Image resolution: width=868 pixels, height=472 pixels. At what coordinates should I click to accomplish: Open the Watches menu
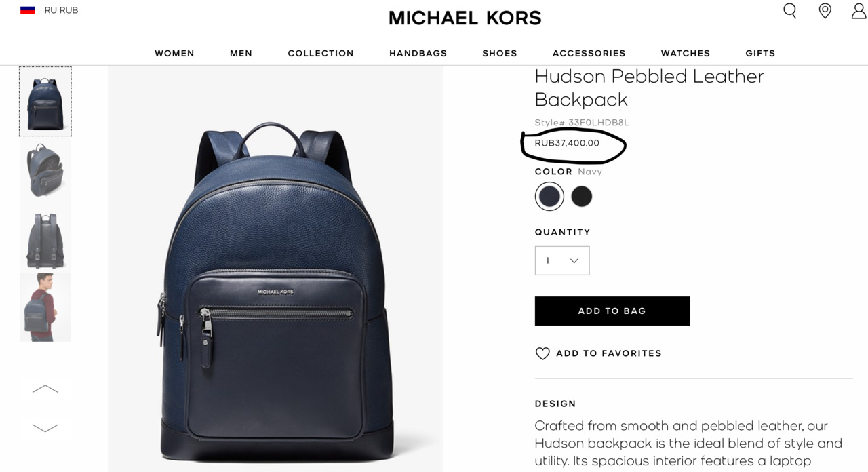pos(686,53)
